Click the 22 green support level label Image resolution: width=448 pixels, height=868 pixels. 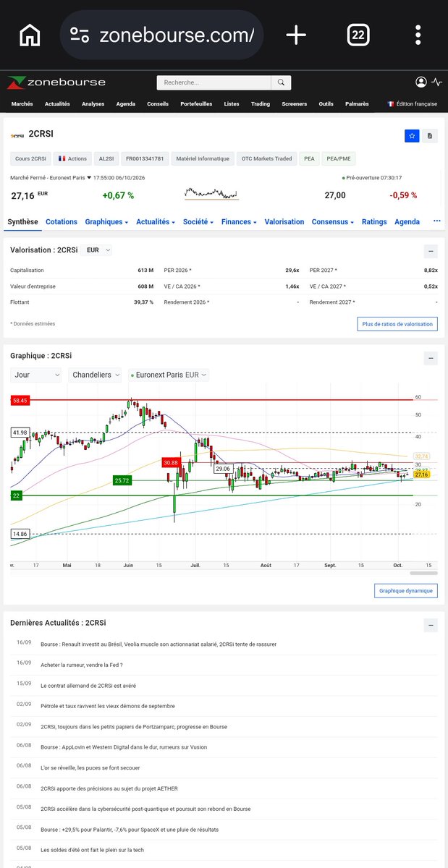(15, 495)
